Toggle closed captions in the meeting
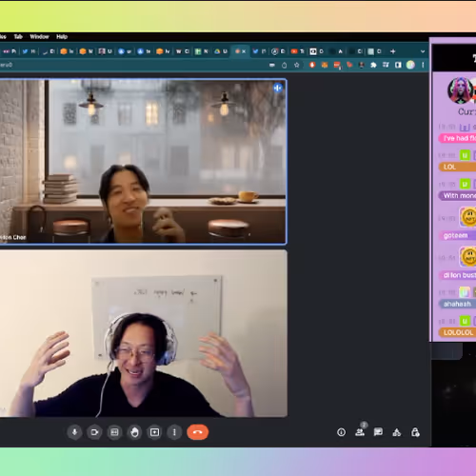 click(x=114, y=432)
